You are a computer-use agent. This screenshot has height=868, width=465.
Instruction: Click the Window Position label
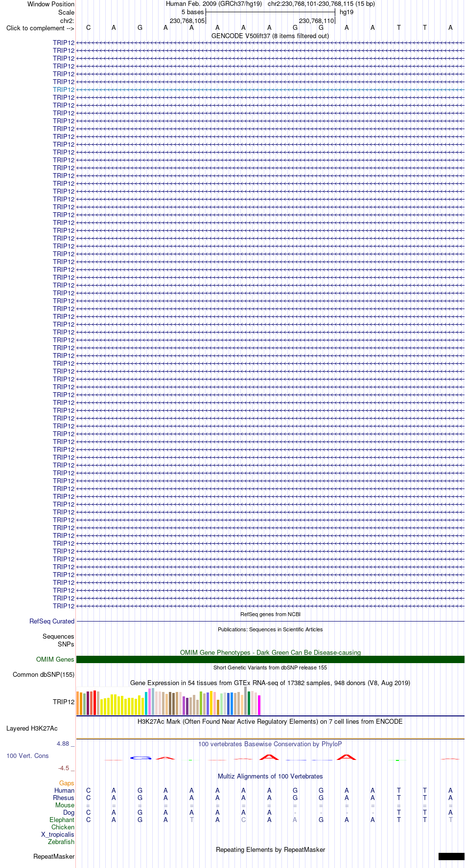(51, 4)
